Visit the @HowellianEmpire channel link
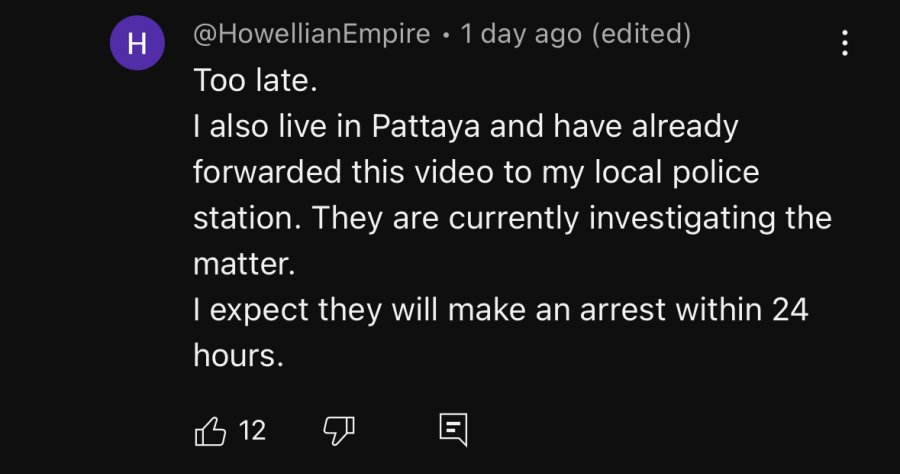Image resolution: width=900 pixels, height=474 pixels. (312, 33)
